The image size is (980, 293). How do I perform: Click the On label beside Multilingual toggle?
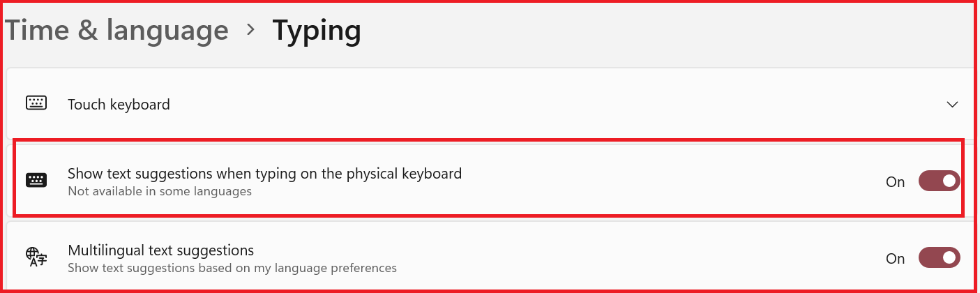(895, 259)
